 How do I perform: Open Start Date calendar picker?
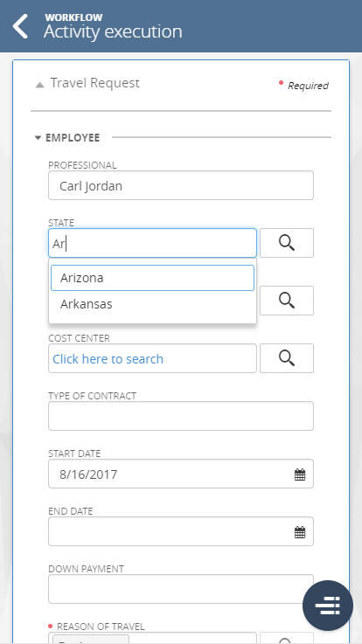pos(300,474)
